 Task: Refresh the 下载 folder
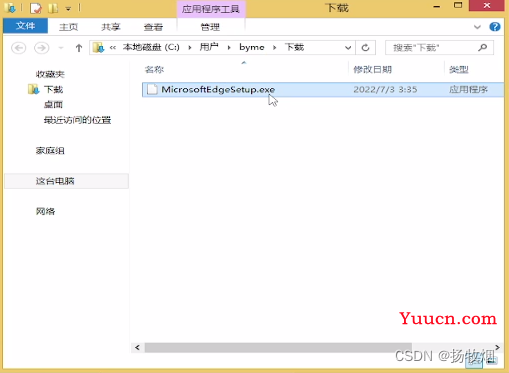click(x=365, y=48)
